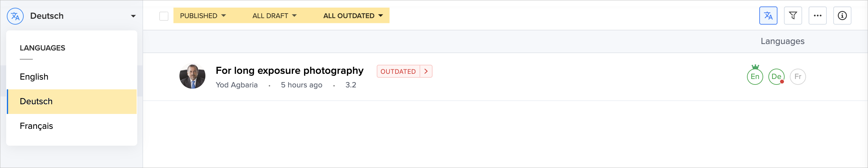
Task: Open the Published filter dropdown
Action: coord(202,16)
